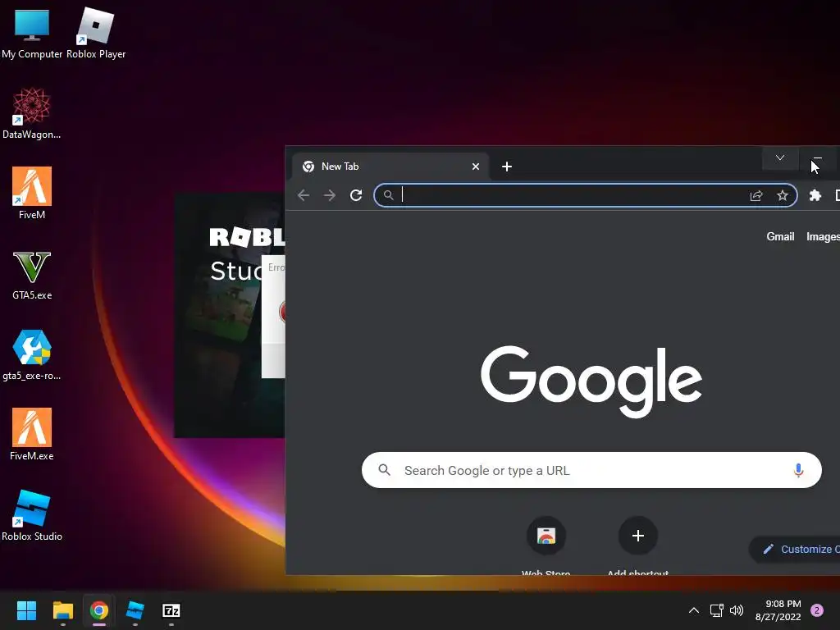Minimize the Chrome window
Viewport: 840px width, 630px height.
tap(818, 158)
